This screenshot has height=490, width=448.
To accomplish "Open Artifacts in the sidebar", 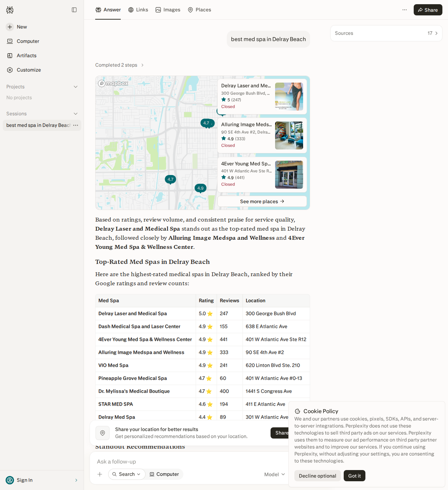I will tap(22, 56).
